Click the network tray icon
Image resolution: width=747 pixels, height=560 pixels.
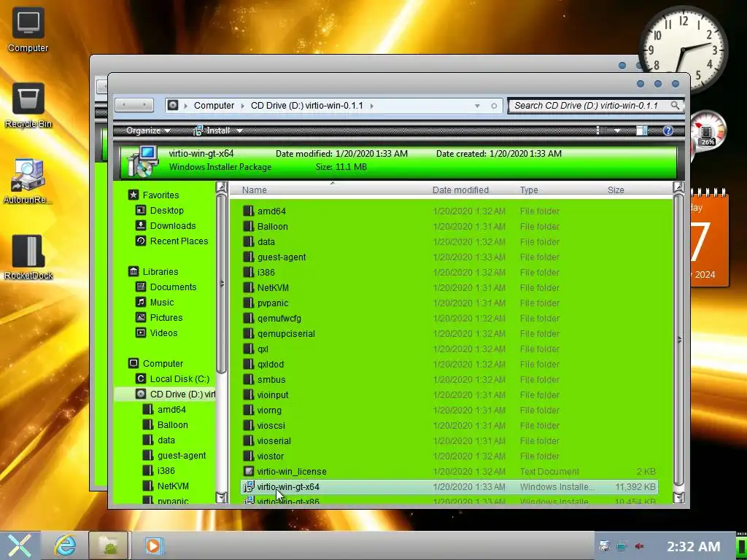point(622,546)
